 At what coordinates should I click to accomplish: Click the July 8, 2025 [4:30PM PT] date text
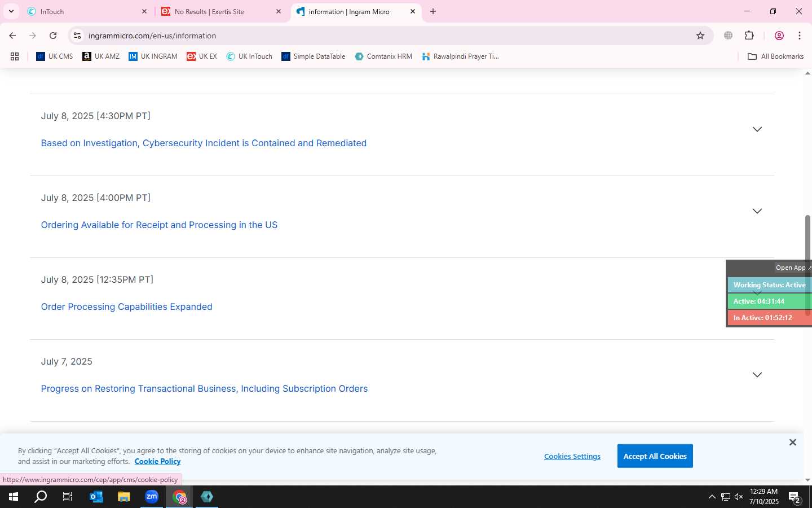95,116
